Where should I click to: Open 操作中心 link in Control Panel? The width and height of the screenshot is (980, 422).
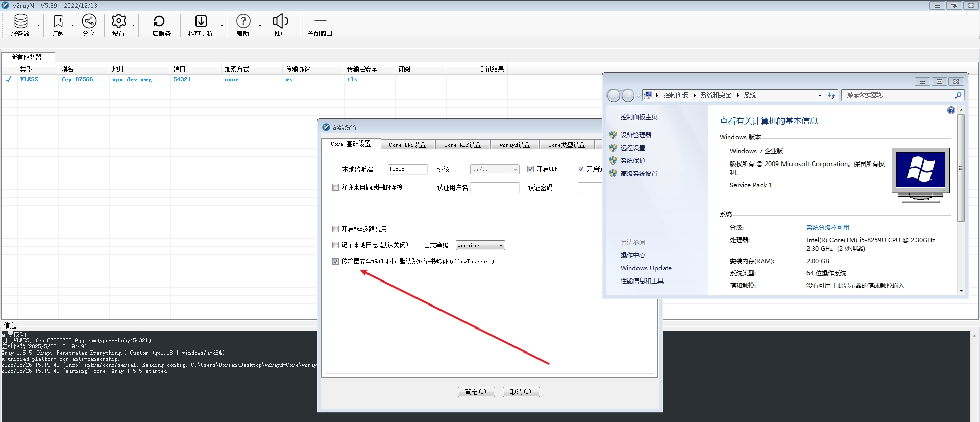(633, 255)
